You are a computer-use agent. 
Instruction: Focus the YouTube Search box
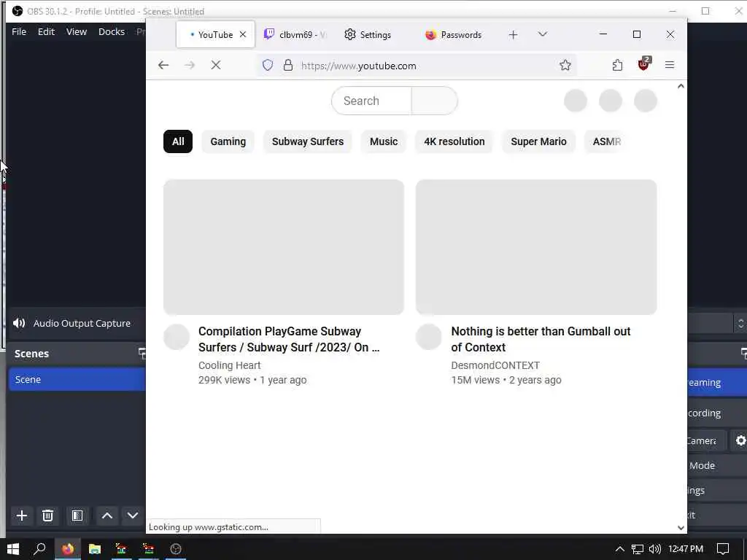coord(371,101)
